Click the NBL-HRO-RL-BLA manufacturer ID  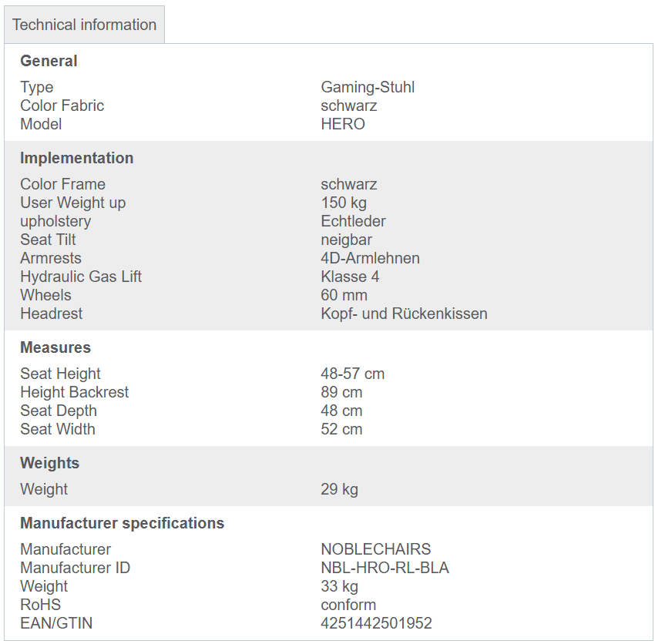pos(385,568)
